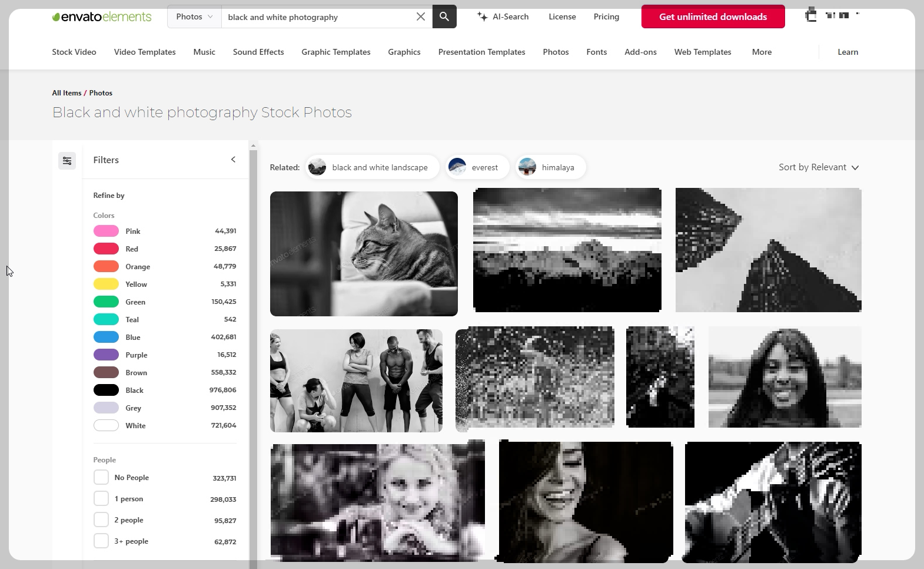This screenshot has height=569, width=924.
Task: Open the Music menu
Action: click(x=204, y=52)
